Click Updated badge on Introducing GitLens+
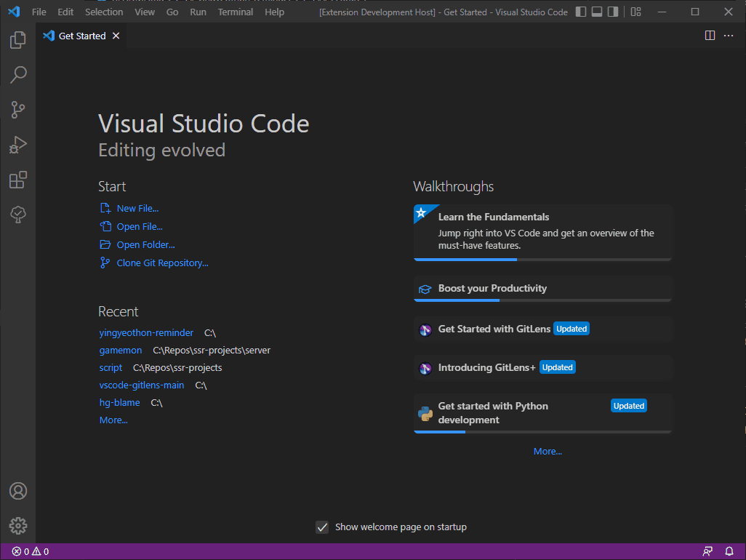Screen dimensions: 746x560 coord(557,367)
